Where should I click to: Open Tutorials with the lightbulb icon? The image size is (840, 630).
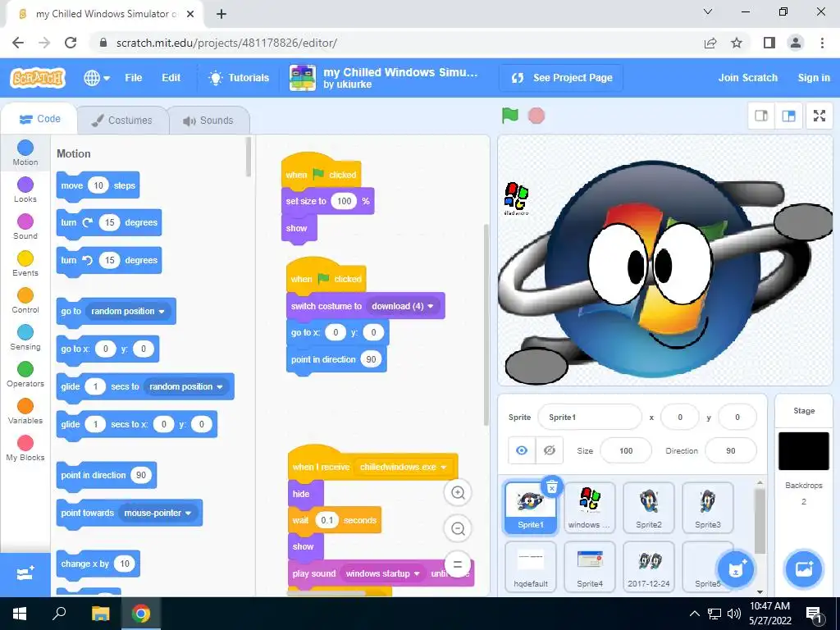click(239, 78)
